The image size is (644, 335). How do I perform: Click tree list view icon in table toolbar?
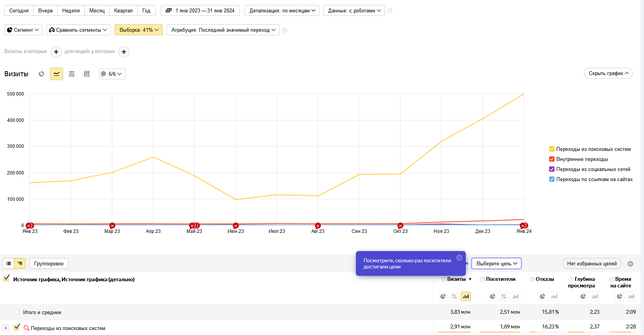coord(20,263)
